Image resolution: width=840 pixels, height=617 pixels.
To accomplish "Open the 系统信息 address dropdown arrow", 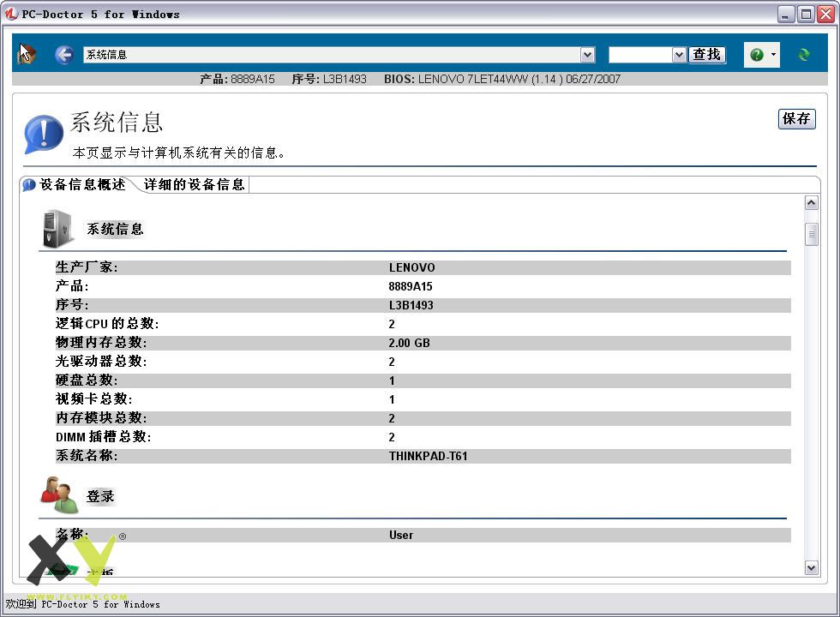I will tap(588, 55).
